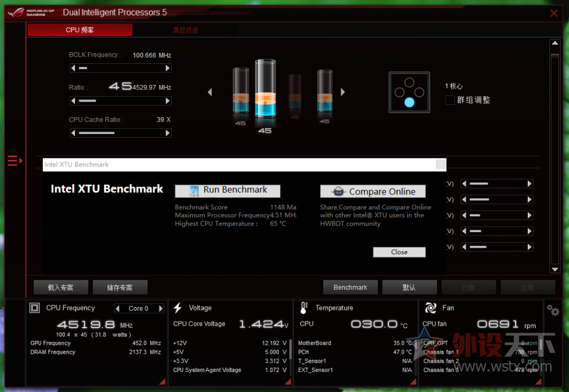569x392 pixels.
Task: Click the Fan panel fan icon
Action: point(431,308)
